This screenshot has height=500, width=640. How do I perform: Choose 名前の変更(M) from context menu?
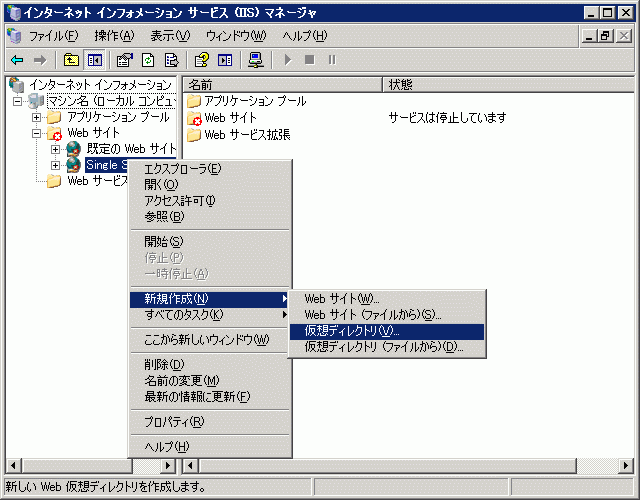(210, 381)
